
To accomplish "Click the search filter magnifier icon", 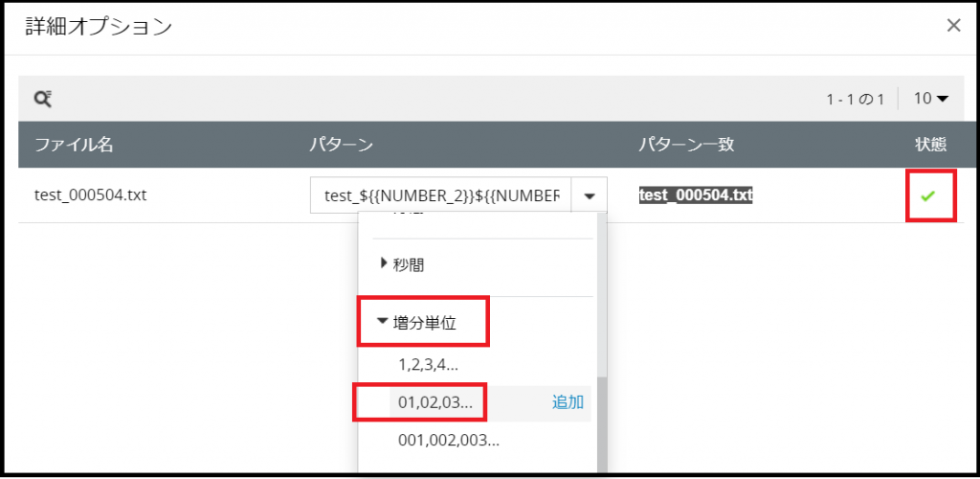I will 42,99.
